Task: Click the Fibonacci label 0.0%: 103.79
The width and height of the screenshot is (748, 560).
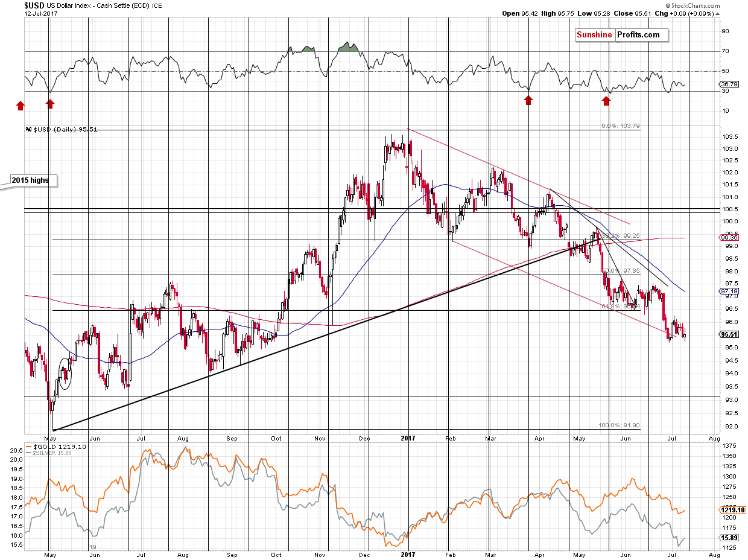Action: (621, 126)
